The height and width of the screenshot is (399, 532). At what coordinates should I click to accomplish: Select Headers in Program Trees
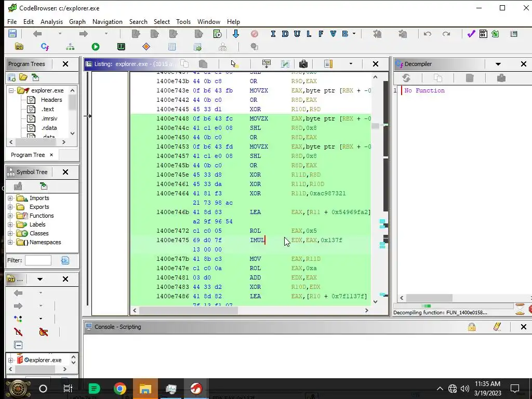click(x=51, y=100)
